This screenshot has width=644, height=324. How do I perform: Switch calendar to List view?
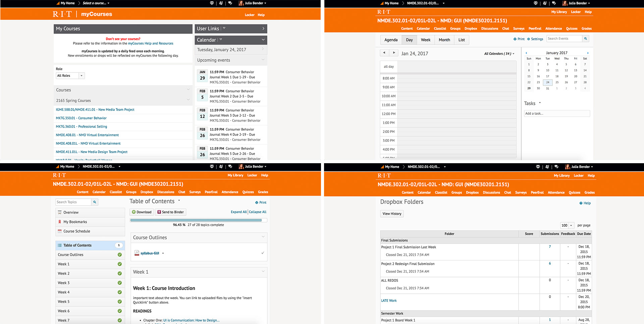[x=462, y=40]
